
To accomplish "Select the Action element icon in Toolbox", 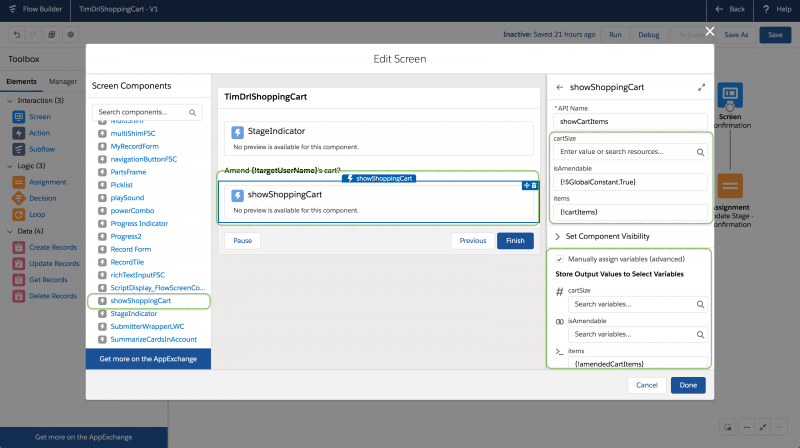I will point(19,133).
